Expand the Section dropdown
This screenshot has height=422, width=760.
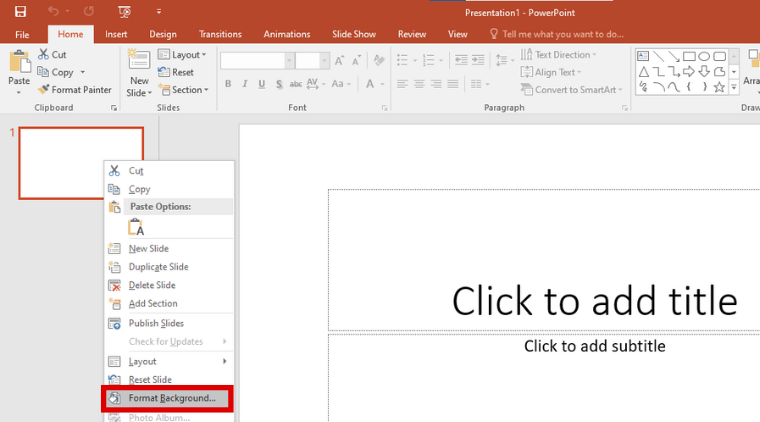pyautogui.click(x=184, y=90)
